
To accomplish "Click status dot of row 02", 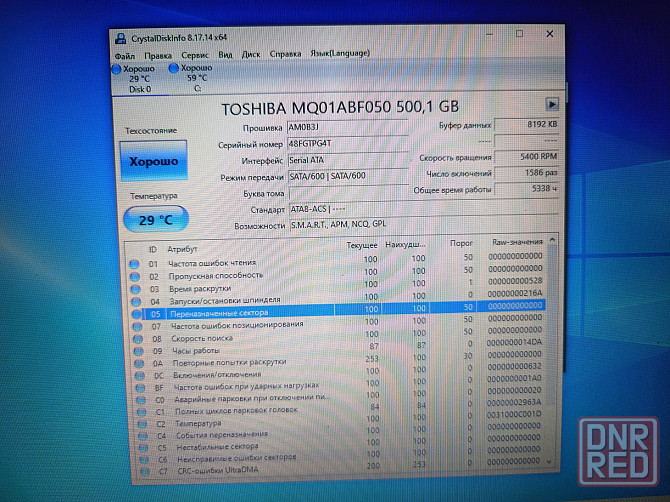I will pyautogui.click(x=135, y=277).
